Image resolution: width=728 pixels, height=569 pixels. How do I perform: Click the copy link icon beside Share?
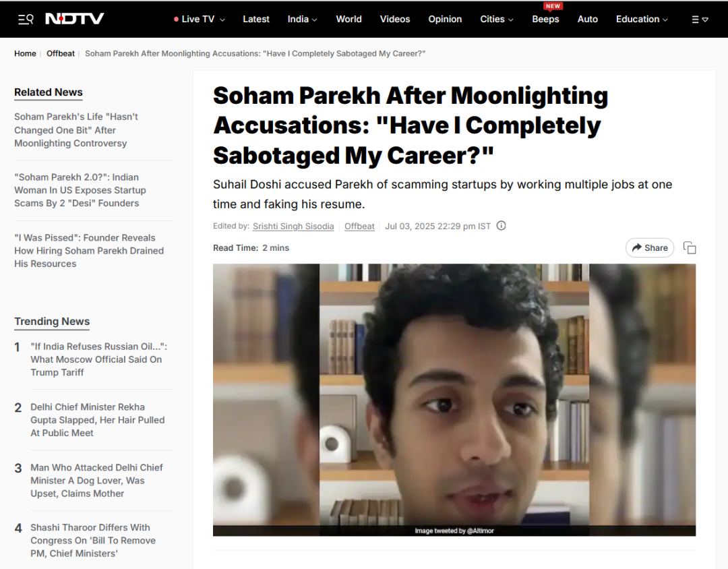(690, 248)
